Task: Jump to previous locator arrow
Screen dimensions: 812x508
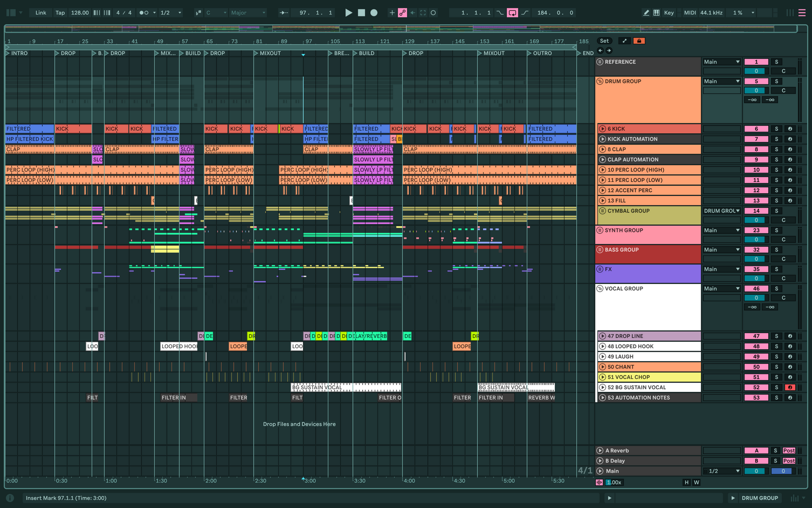Action: point(600,51)
